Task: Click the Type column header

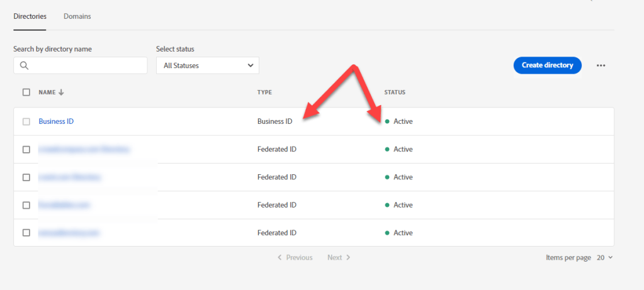Action: (264, 92)
